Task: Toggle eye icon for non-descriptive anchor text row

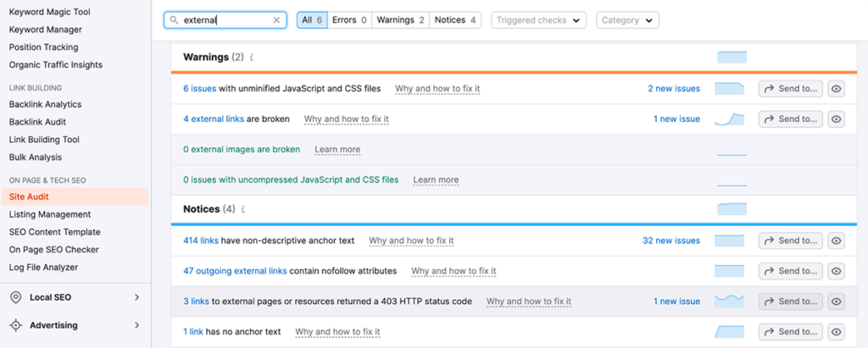Action: coord(837,240)
